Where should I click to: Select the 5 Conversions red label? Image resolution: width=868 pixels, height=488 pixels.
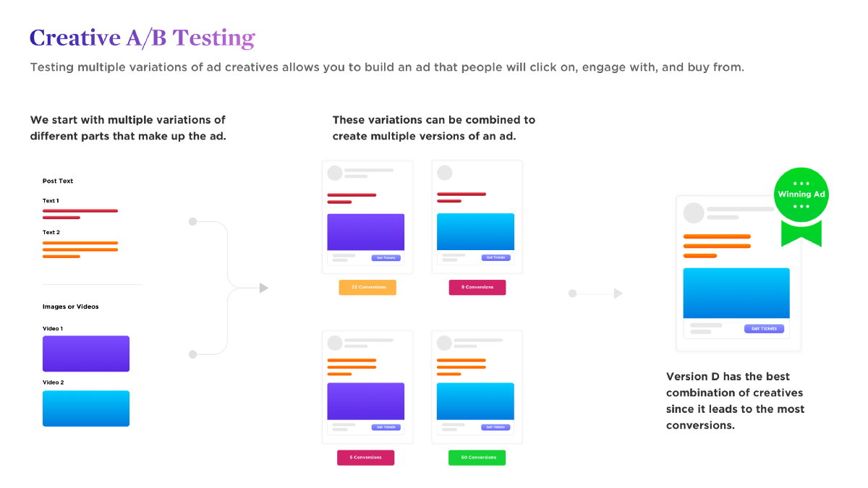[365, 458]
